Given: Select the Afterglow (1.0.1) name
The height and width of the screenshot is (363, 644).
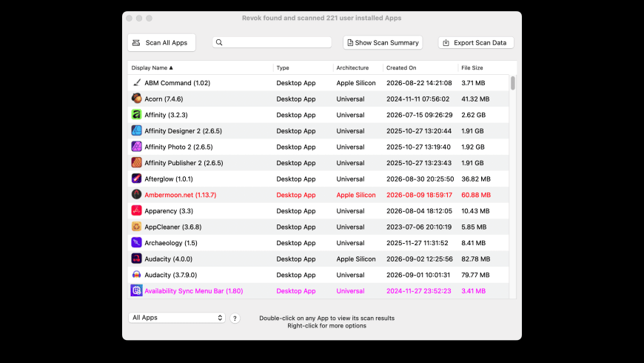Looking at the screenshot, I should tap(169, 179).
